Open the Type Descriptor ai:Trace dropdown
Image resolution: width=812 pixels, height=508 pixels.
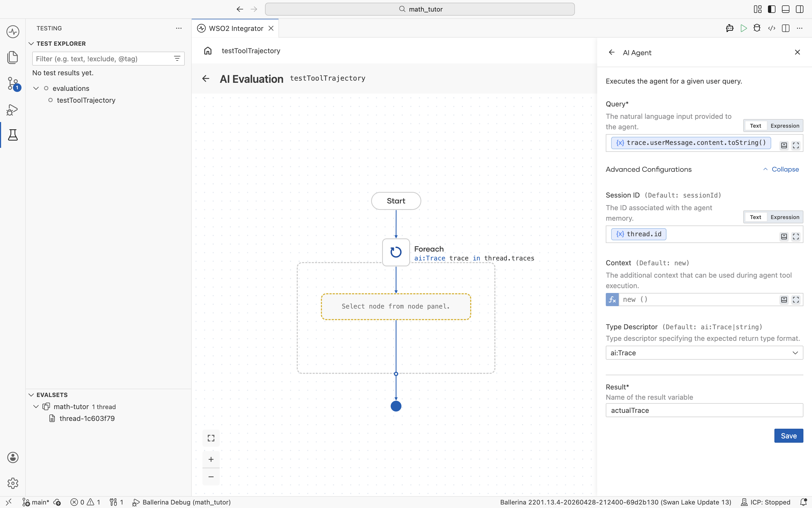(x=704, y=353)
